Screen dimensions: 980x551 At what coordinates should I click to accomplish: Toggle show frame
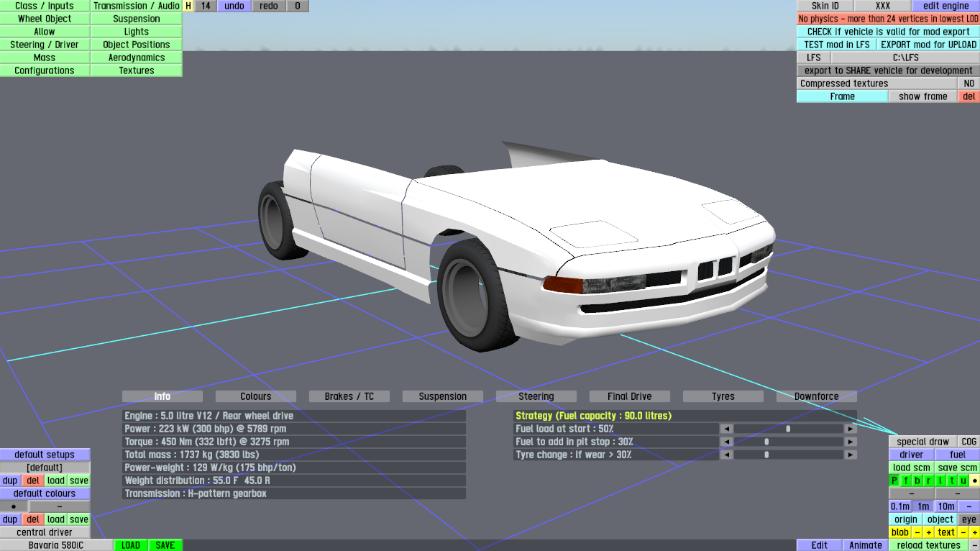click(x=923, y=96)
